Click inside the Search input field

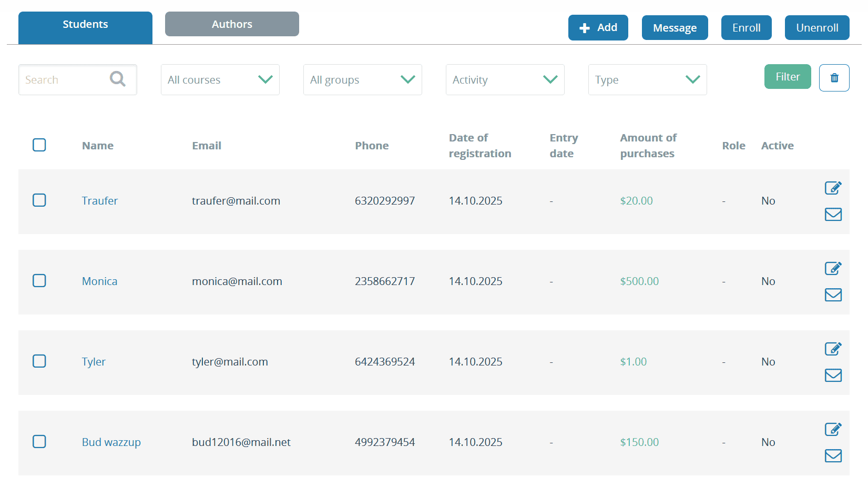63,79
